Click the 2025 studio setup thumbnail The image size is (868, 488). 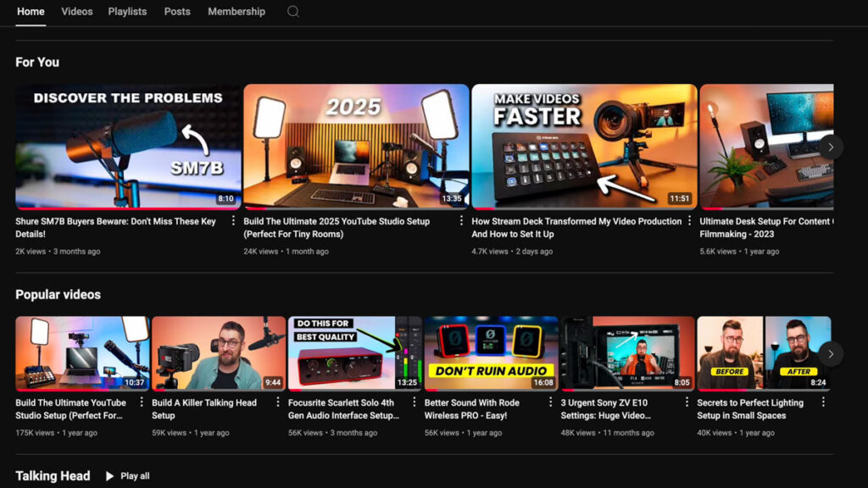click(356, 147)
